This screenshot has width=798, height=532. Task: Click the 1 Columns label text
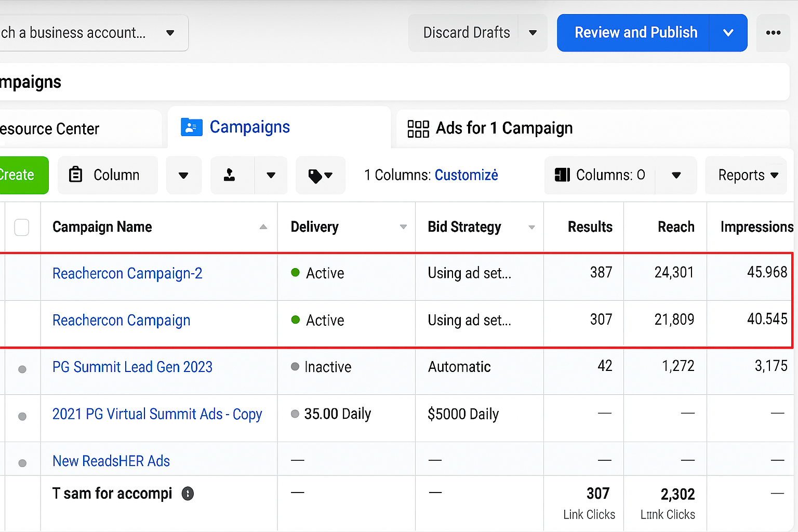pyautogui.click(x=397, y=175)
